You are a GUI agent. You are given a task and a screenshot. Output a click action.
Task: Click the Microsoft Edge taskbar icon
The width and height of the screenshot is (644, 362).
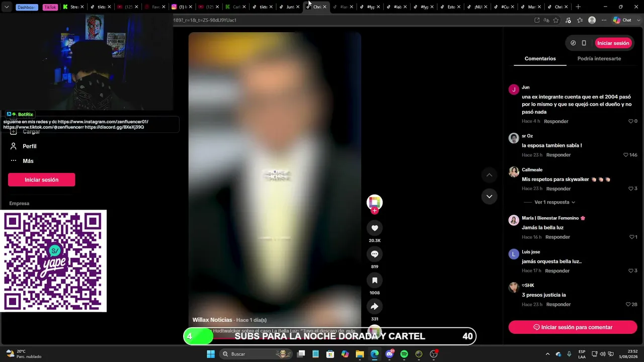[x=374, y=354]
